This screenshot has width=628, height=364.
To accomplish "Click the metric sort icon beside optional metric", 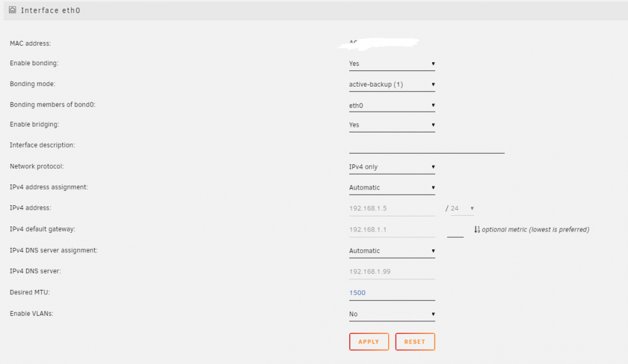I will pos(477,230).
